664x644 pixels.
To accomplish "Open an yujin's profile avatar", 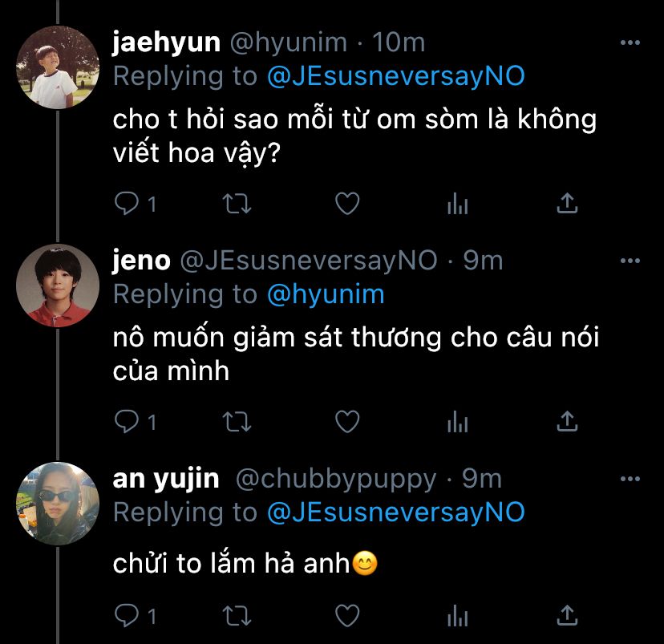I will pos(58,504).
